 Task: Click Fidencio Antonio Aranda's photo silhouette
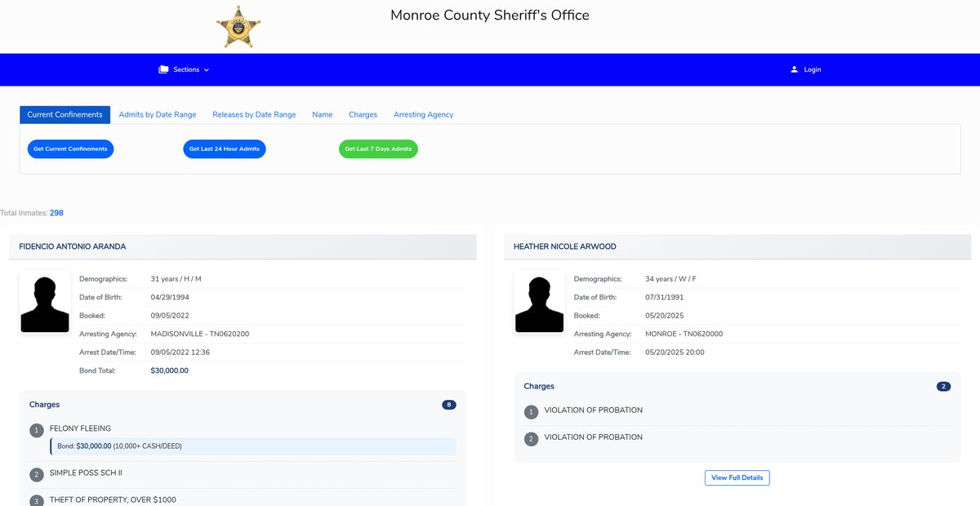coord(45,304)
